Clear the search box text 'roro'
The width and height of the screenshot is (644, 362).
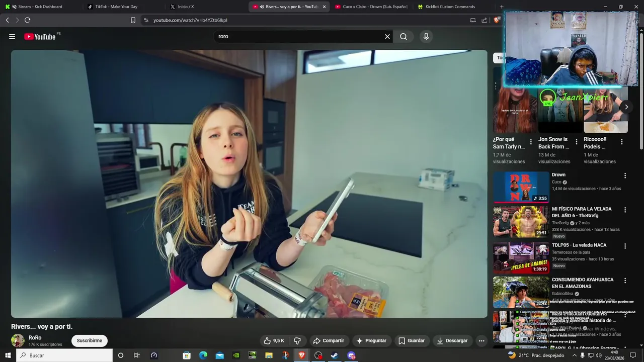click(387, 37)
